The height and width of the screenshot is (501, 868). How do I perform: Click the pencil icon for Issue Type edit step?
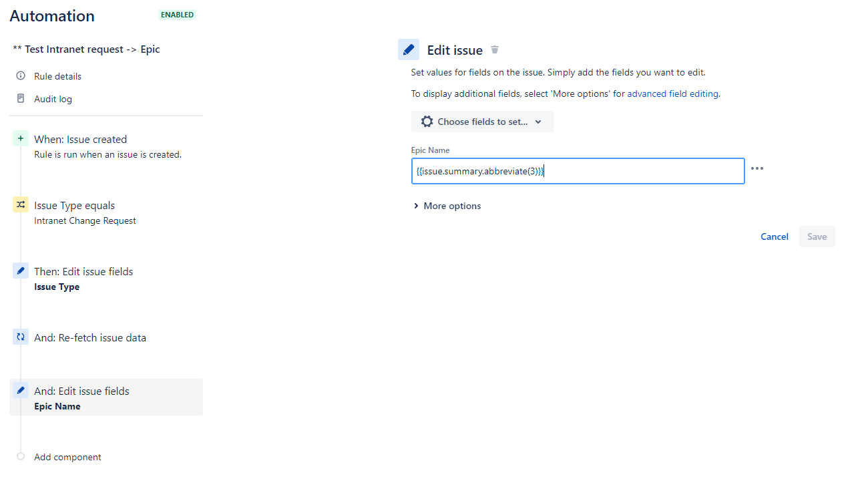(x=21, y=271)
